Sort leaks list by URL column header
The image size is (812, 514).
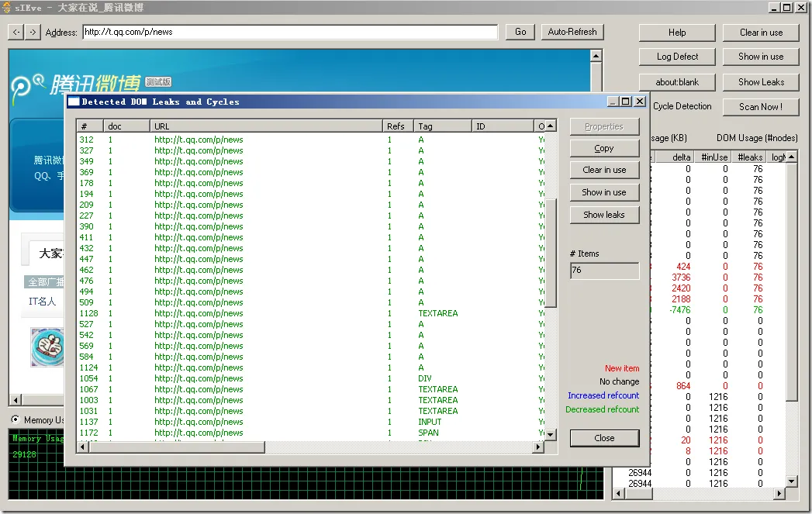pos(266,126)
